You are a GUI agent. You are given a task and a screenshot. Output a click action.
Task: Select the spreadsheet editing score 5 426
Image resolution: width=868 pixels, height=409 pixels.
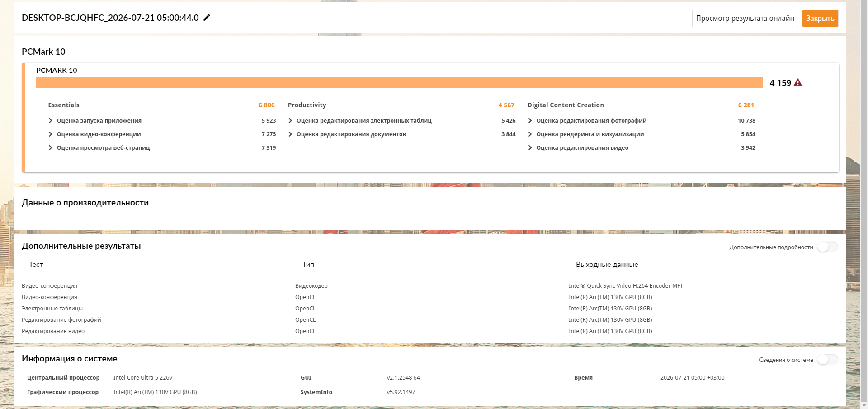pos(509,121)
